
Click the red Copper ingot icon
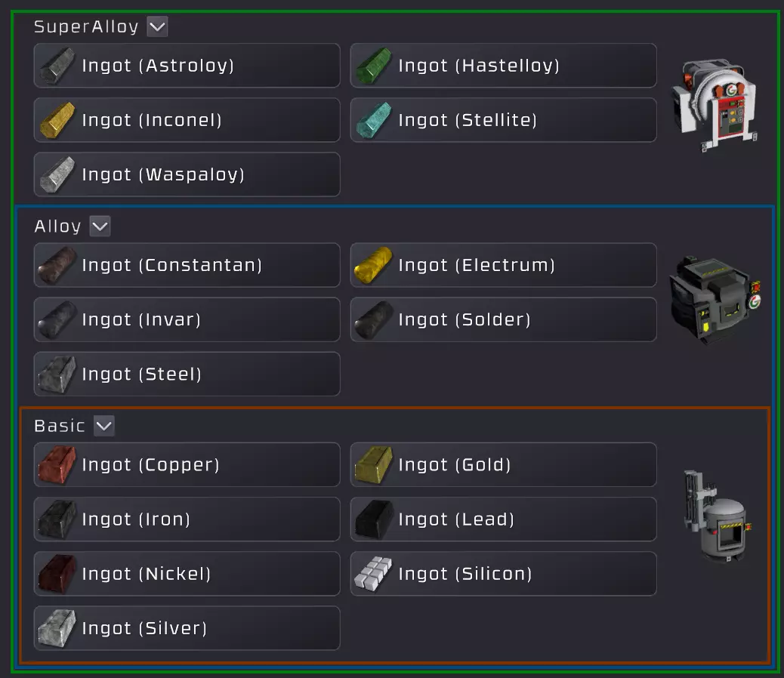(57, 465)
